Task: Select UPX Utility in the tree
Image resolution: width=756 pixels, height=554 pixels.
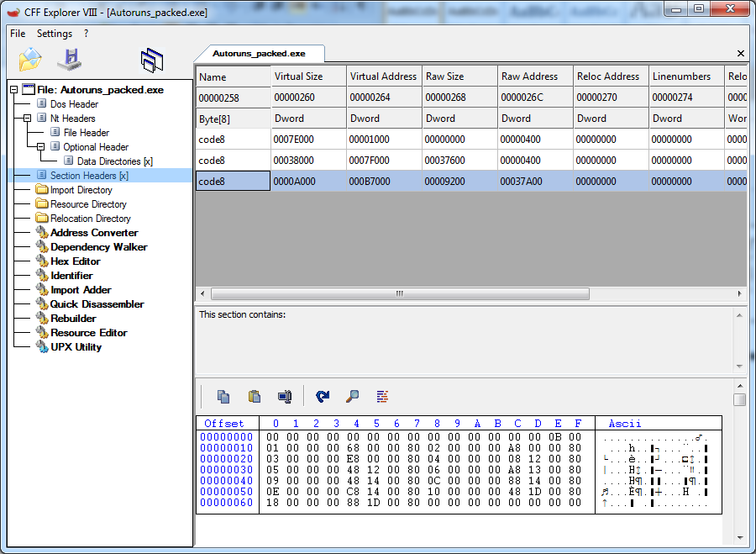Action: (x=76, y=347)
